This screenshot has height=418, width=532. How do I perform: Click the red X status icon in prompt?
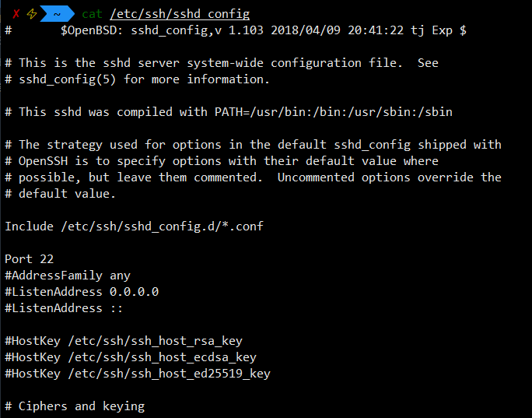point(16,14)
